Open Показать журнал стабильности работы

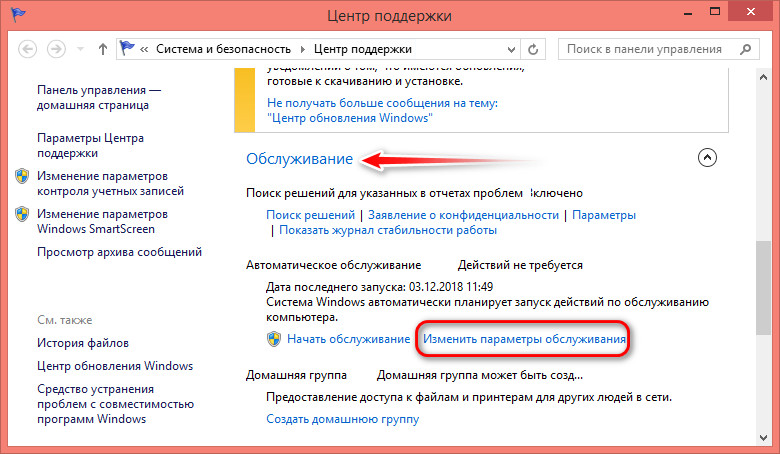point(388,230)
